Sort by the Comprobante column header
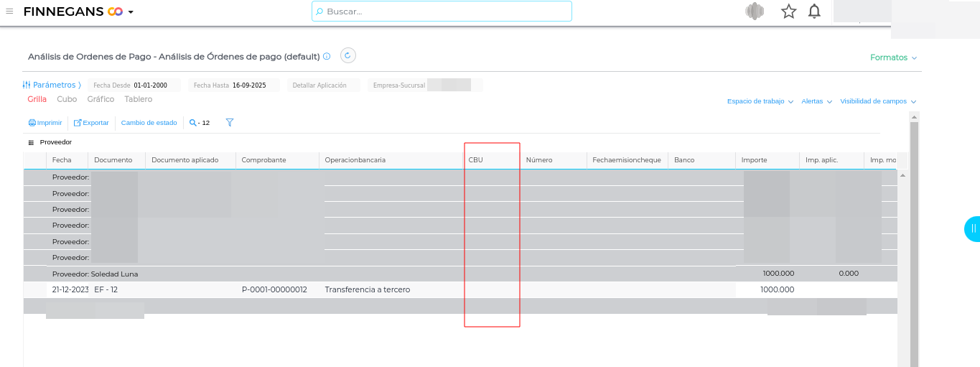The width and height of the screenshot is (980, 367). click(277, 160)
